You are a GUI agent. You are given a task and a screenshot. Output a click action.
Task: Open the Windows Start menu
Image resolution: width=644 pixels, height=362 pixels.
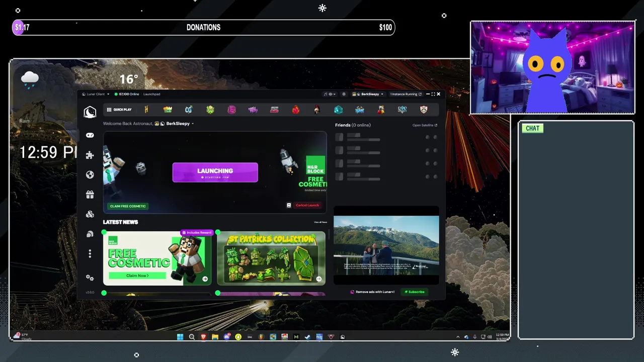[x=180, y=337]
